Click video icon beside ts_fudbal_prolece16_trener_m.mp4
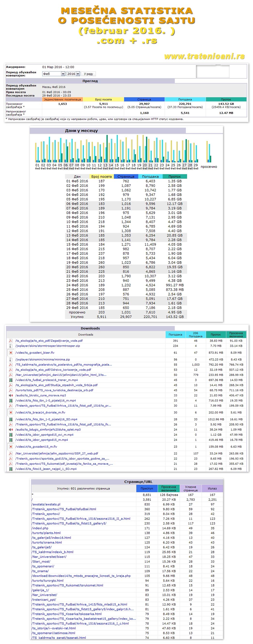 [11, 380]
